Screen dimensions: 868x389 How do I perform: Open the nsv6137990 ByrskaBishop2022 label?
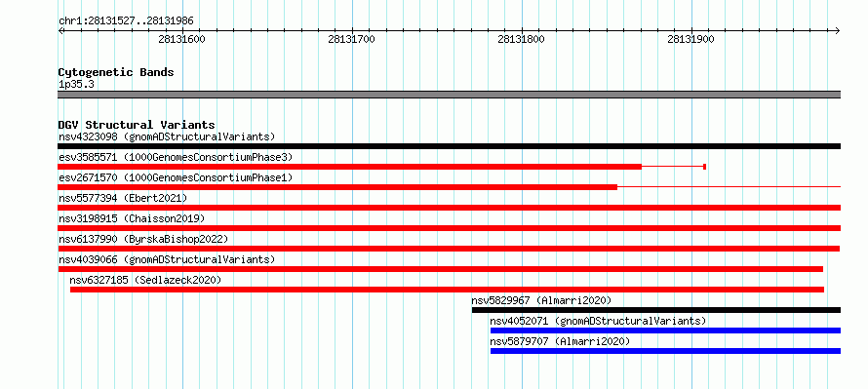[x=143, y=239]
